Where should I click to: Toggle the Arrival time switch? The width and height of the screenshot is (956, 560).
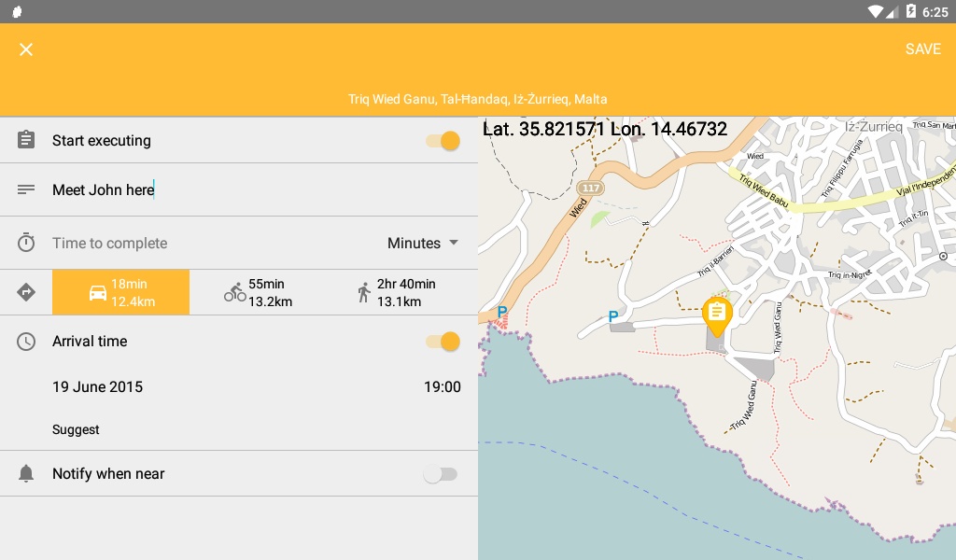pyautogui.click(x=443, y=342)
